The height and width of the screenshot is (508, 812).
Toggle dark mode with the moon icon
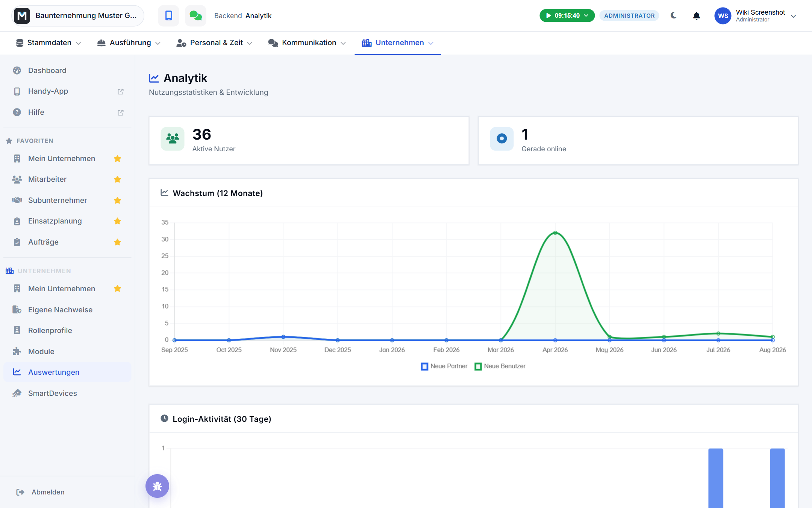pyautogui.click(x=674, y=15)
